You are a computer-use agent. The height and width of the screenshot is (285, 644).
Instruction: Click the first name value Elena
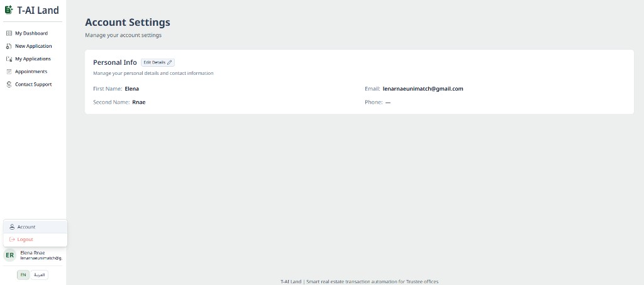coord(132,89)
